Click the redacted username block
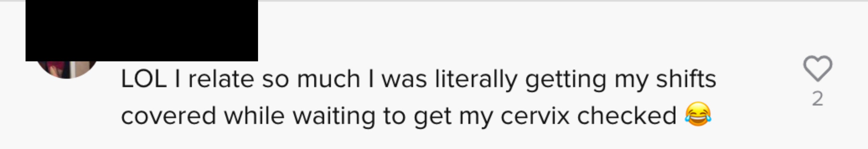Image resolution: width=868 pixels, height=149 pixels. [142, 30]
